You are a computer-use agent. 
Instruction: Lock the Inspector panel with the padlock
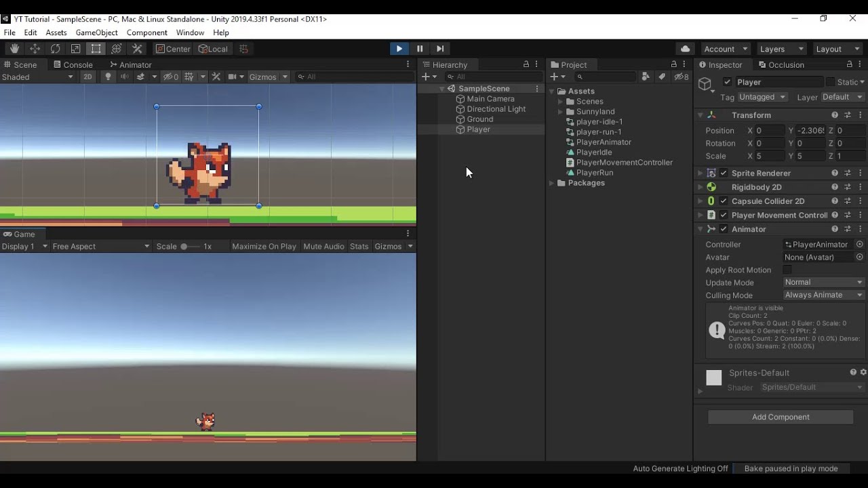pyautogui.click(x=849, y=64)
